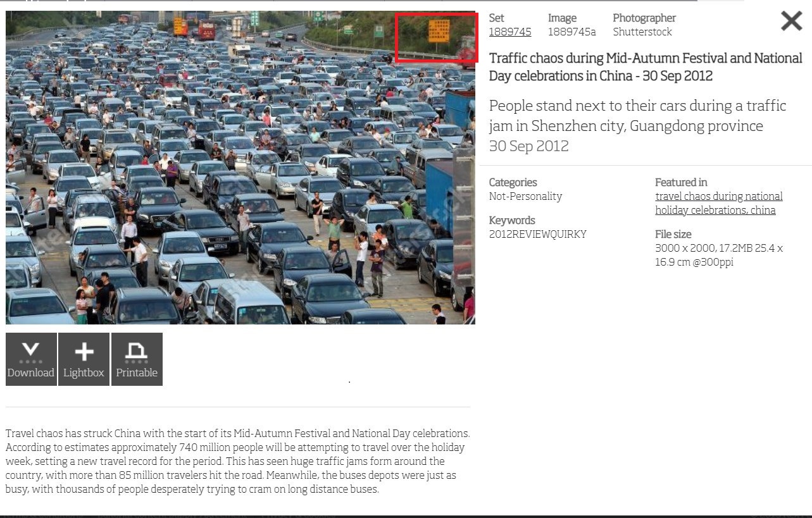Open set number 1889745 link
Screen dimensions: 812x518
pyautogui.click(x=510, y=32)
